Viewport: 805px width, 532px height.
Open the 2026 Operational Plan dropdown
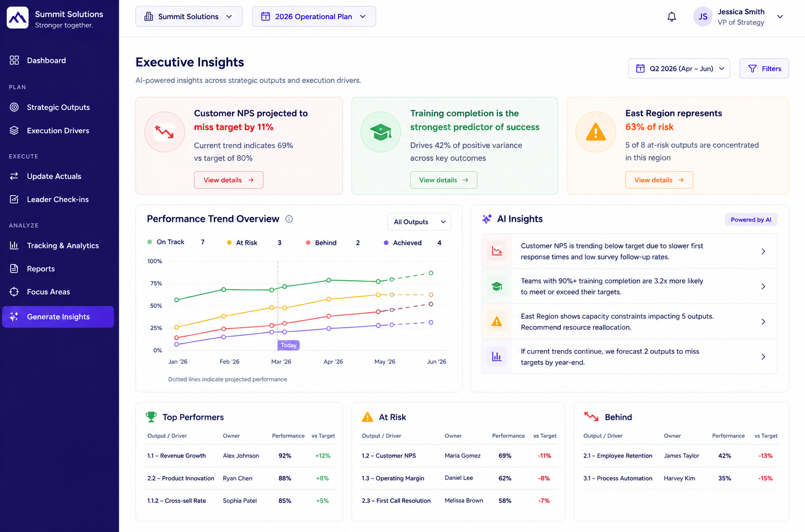point(314,16)
